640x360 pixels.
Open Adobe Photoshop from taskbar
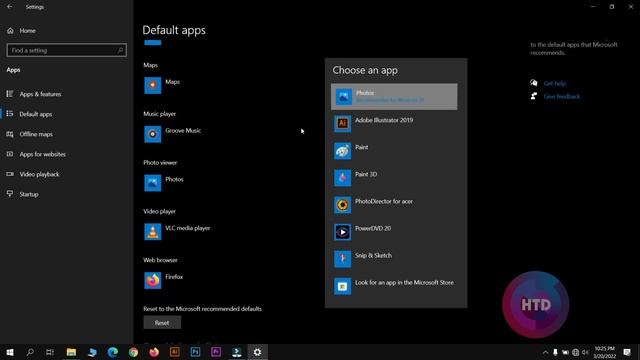coord(196,352)
